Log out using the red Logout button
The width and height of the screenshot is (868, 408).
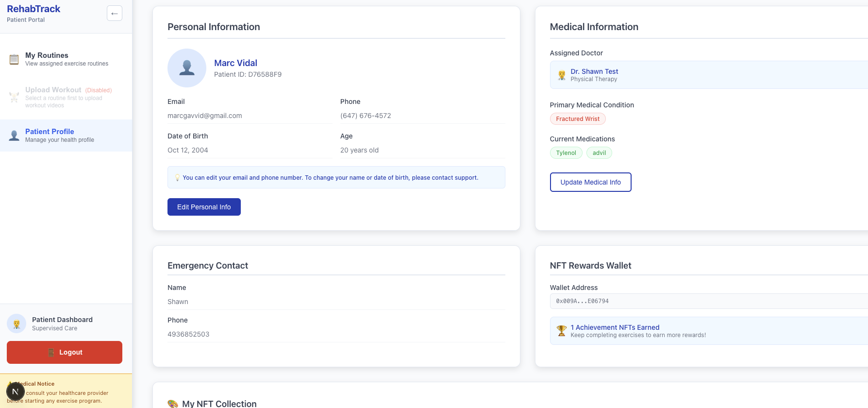pos(65,352)
